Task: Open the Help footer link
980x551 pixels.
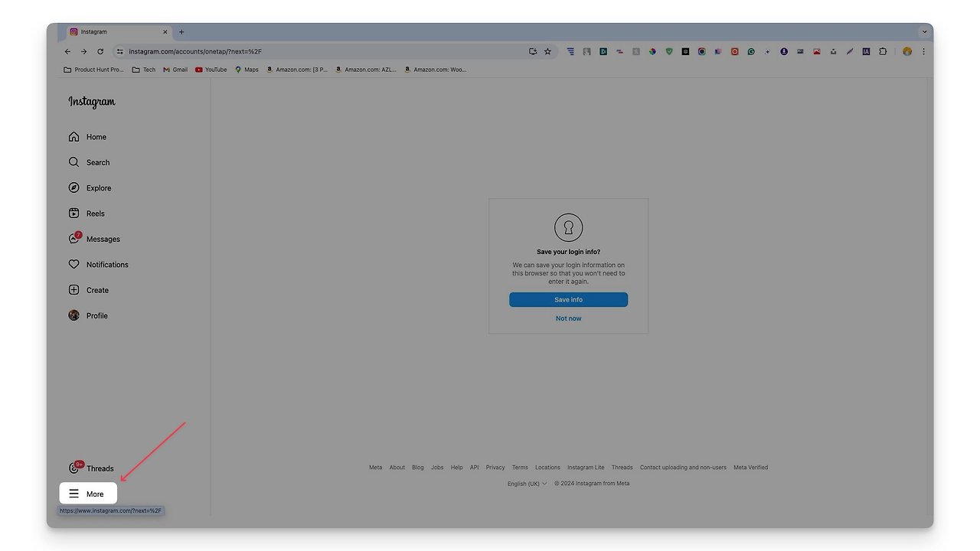Action: [456, 468]
